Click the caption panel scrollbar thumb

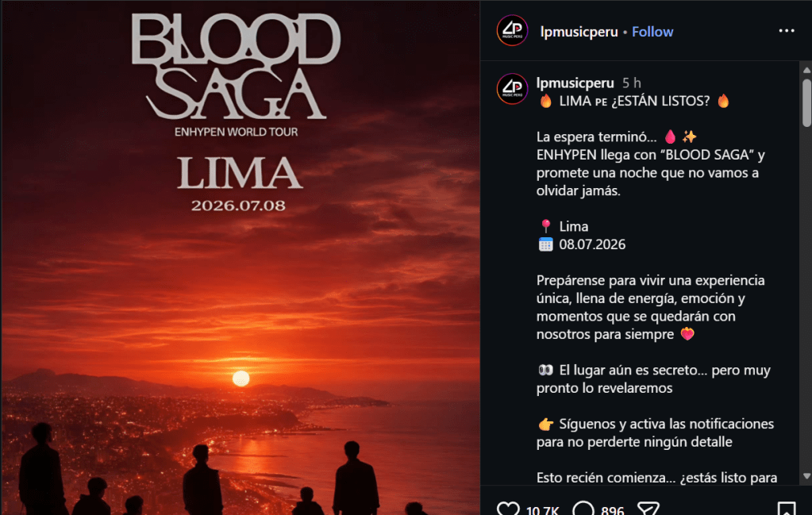[x=806, y=102]
